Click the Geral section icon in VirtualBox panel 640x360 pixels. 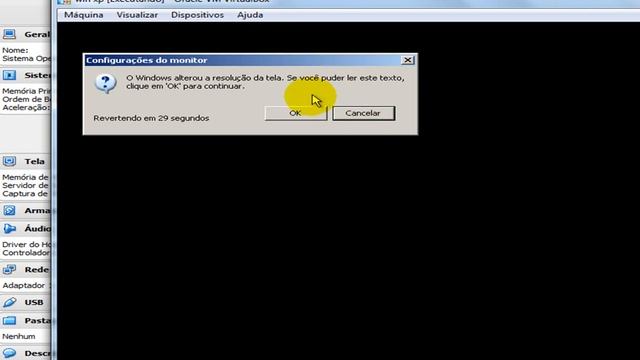(x=9, y=34)
